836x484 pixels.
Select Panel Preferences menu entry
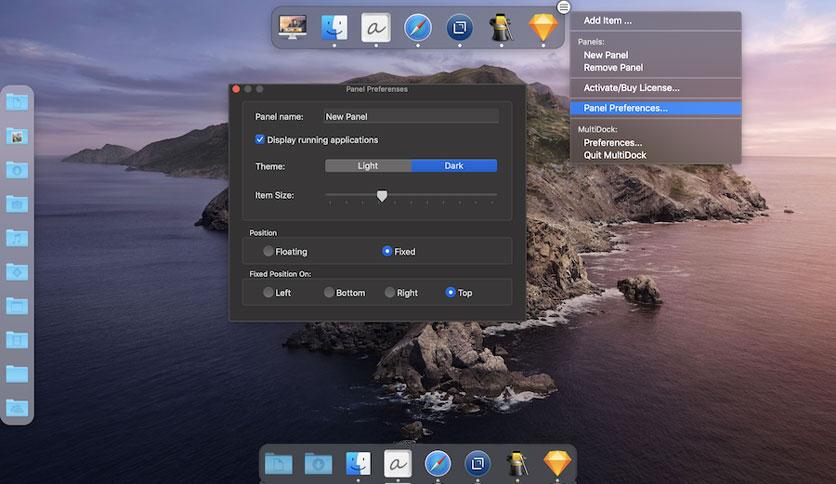655,108
